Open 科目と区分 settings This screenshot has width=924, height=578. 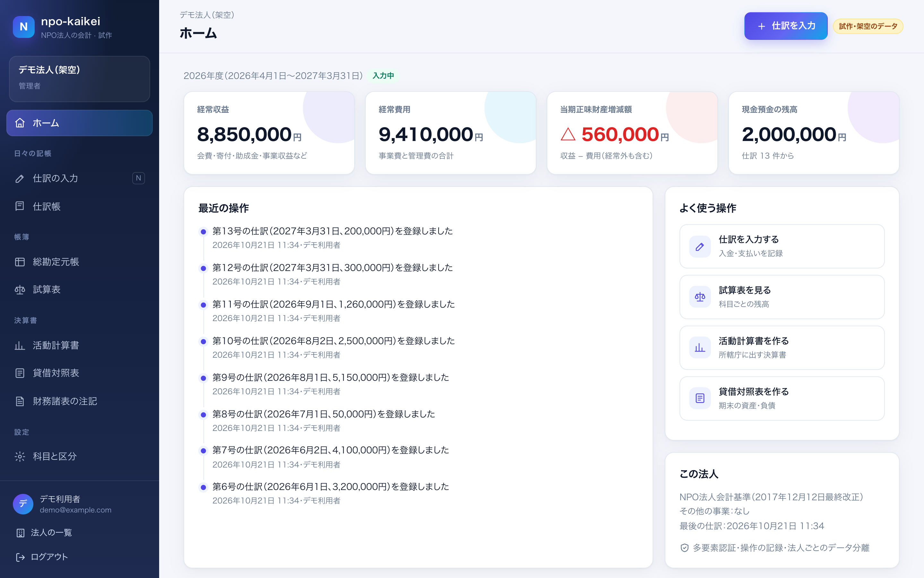pos(80,456)
